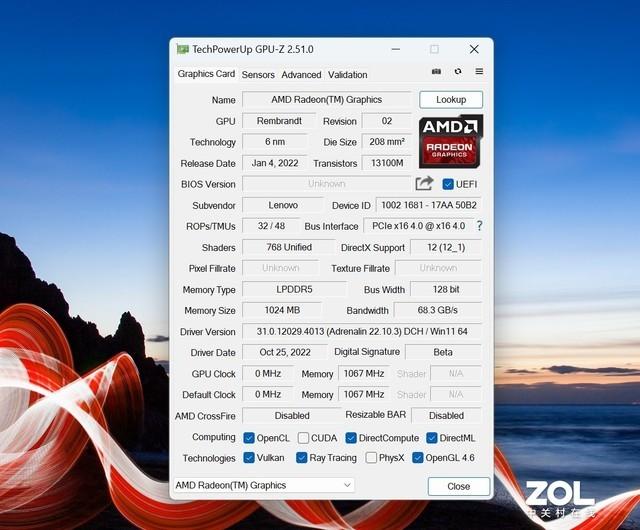
Task: Click the Name field AMD Radeon(TM) Graphics
Action: 327,100
